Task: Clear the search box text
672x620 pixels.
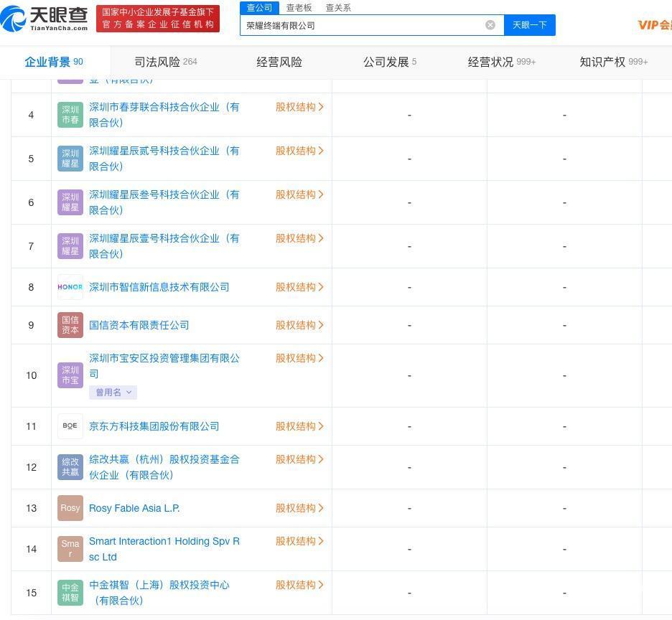Action: tap(490, 25)
